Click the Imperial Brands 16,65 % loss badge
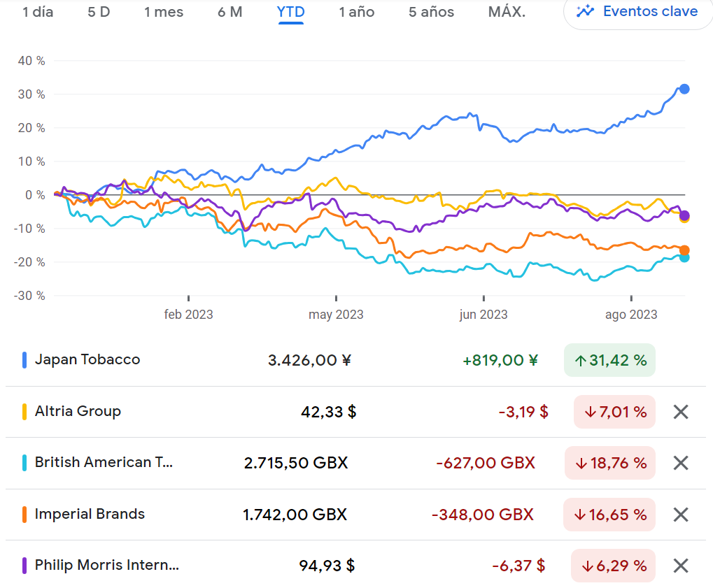 (x=609, y=515)
